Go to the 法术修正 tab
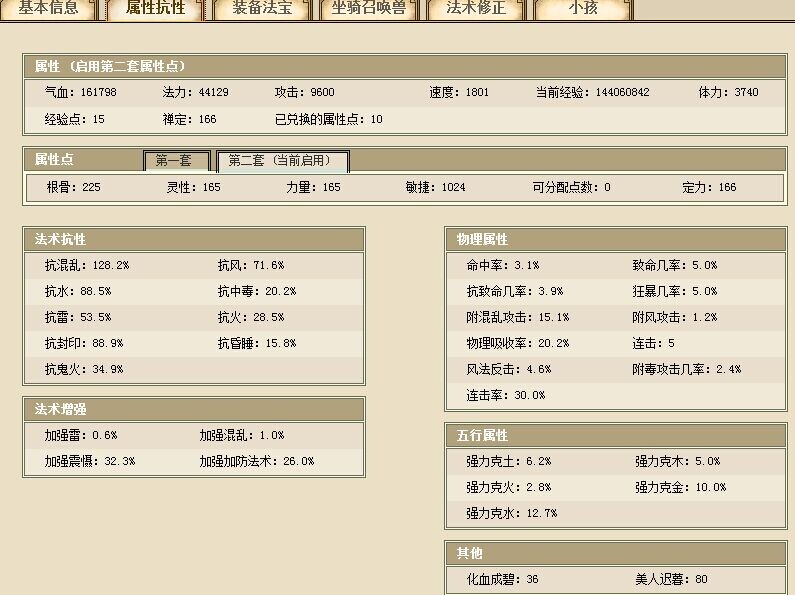This screenshot has width=795, height=595. coord(476,9)
